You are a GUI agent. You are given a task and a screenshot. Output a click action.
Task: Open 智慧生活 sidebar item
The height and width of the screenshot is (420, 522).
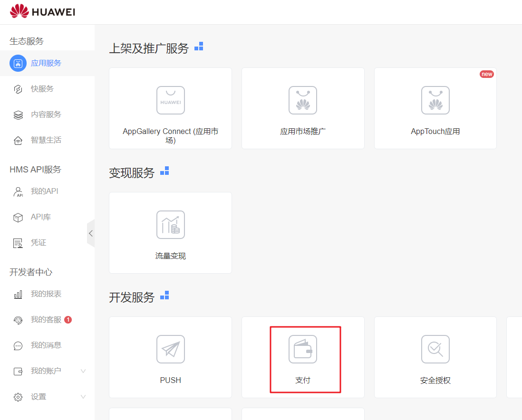point(46,140)
